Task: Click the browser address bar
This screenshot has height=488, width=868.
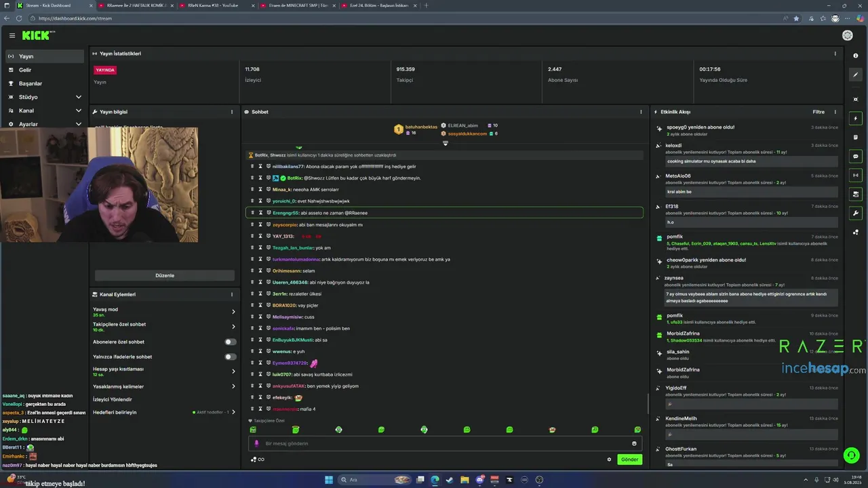Action: point(407,18)
